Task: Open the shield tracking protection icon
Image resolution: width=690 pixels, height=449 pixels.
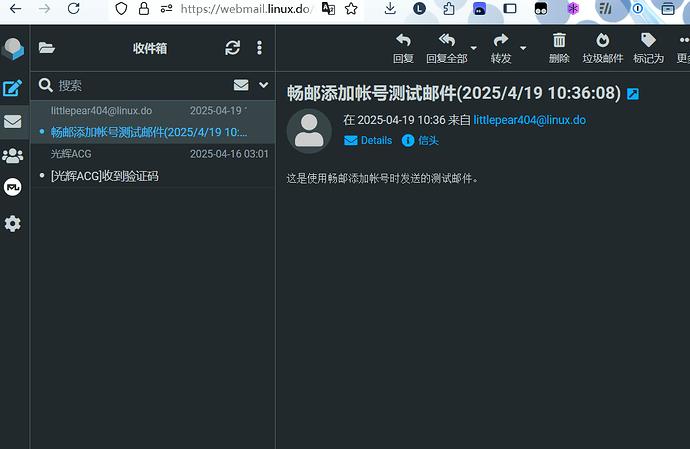Action: tap(121, 9)
